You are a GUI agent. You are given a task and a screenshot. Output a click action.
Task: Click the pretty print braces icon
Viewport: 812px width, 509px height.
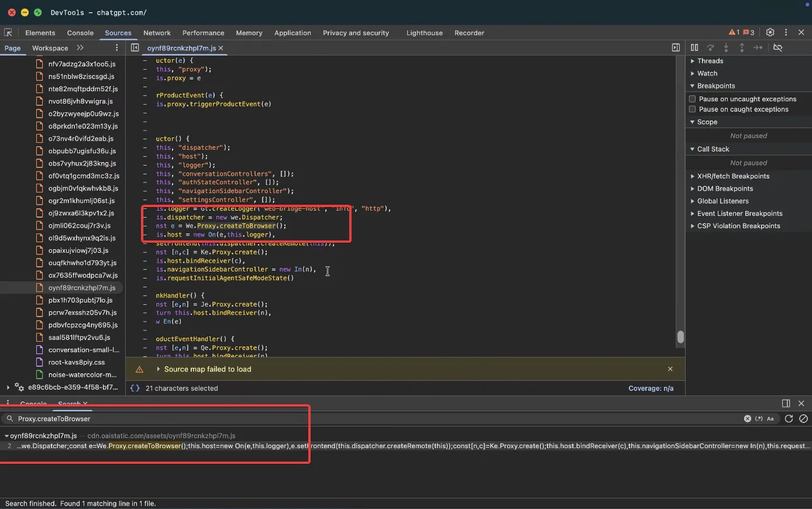click(135, 388)
